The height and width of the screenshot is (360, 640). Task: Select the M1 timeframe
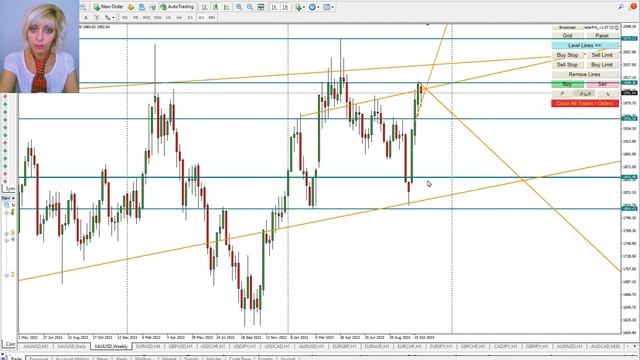coord(124,18)
